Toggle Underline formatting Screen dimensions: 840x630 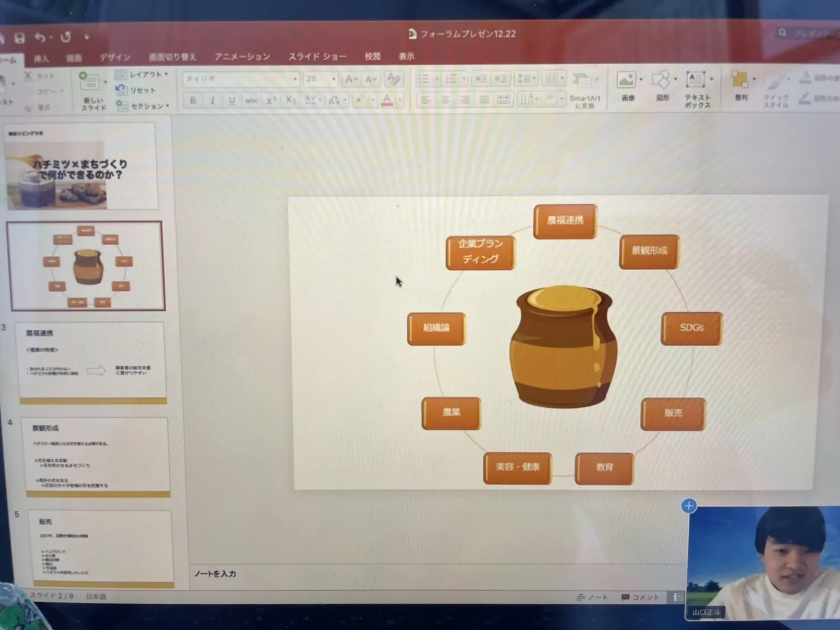pyautogui.click(x=232, y=101)
